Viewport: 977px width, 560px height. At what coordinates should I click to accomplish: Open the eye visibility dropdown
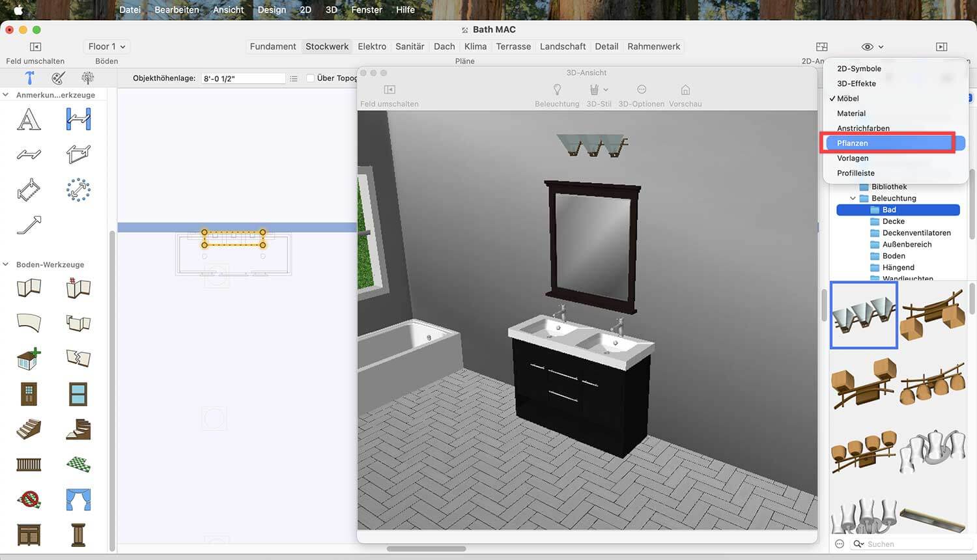(x=872, y=47)
